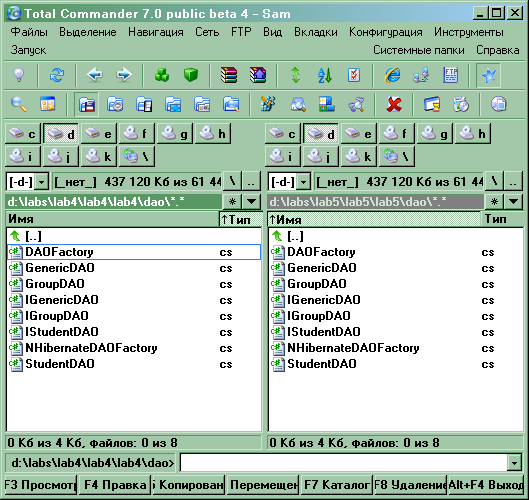Sort left panel by Тип column
529x500 pixels.
[241, 220]
